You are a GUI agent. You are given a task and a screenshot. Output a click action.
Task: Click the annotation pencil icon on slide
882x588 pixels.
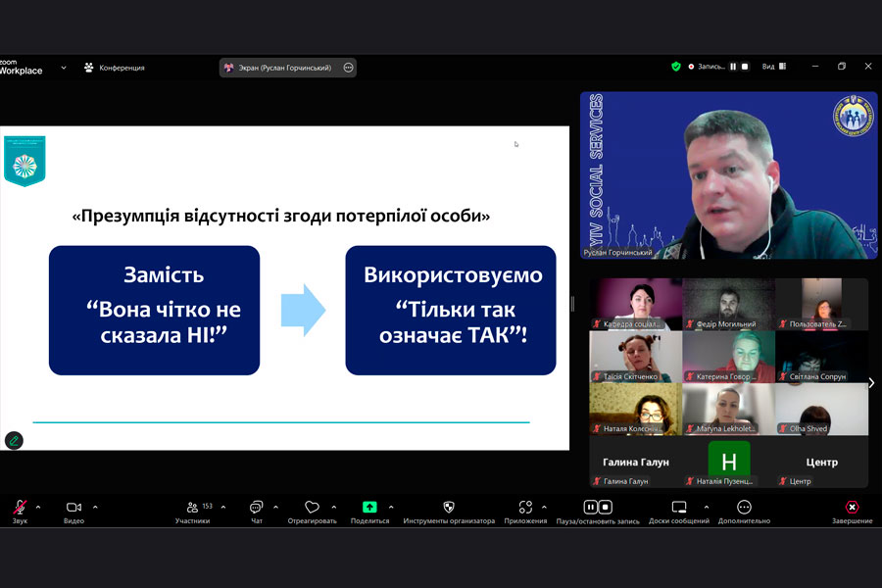(14, 440)
